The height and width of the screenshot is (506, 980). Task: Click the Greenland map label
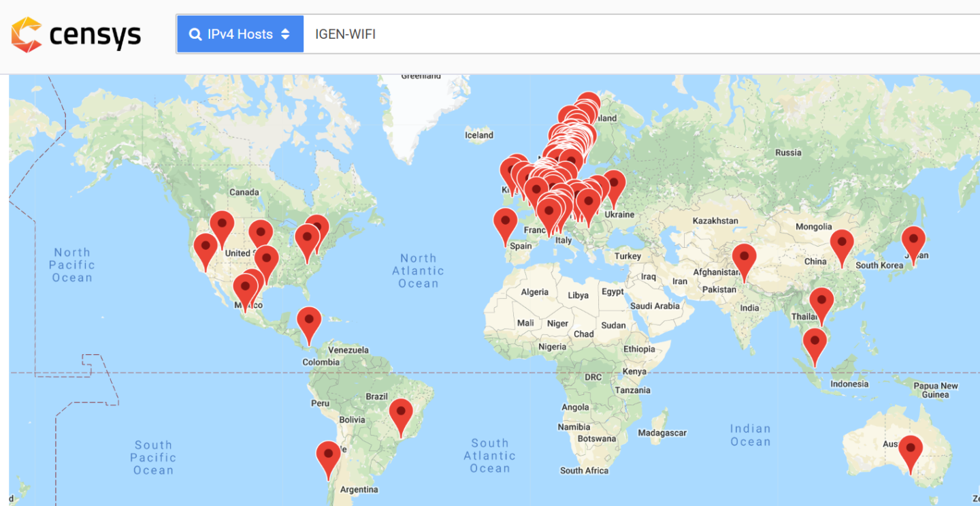(x=421, y=76)
